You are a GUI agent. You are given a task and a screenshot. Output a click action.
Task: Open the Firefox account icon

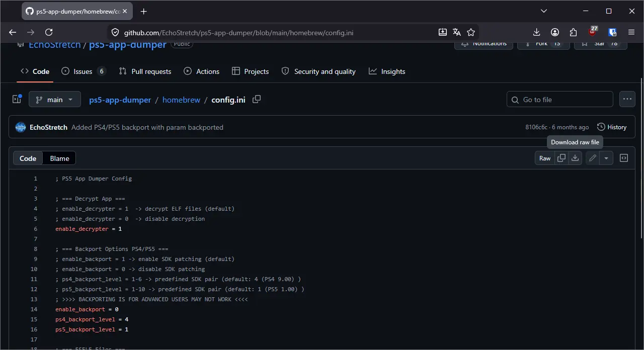(555, 32)
